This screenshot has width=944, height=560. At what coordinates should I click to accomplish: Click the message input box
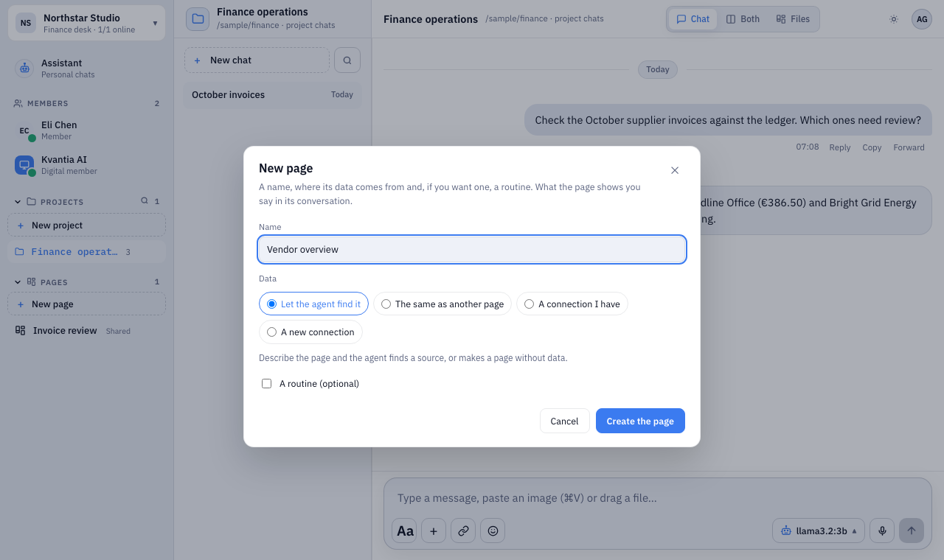pos(657,498)
